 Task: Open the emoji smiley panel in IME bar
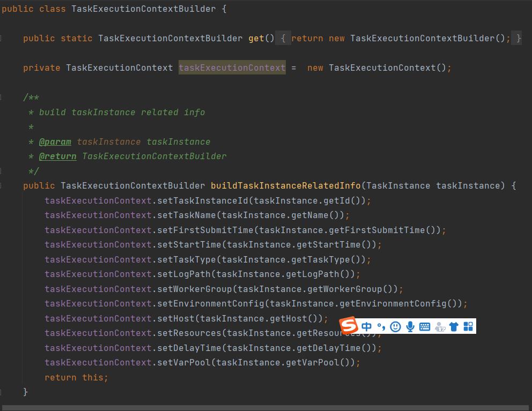(x=395, y=326)
